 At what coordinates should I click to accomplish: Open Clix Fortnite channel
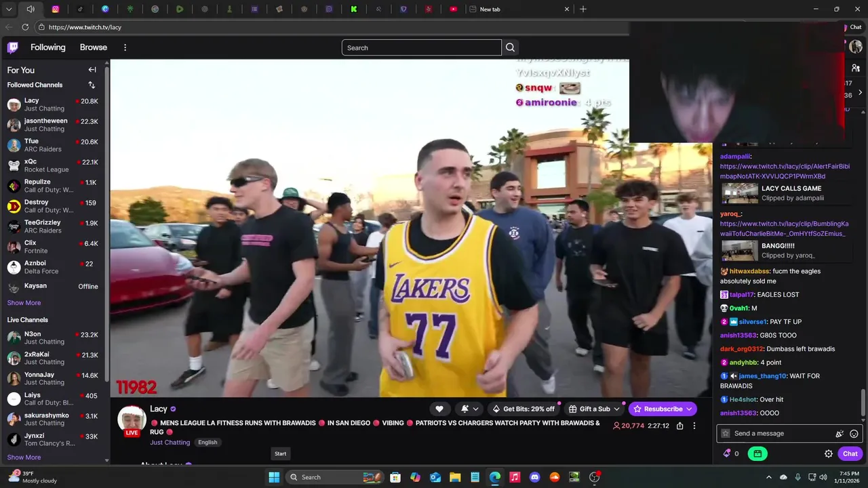53,247
